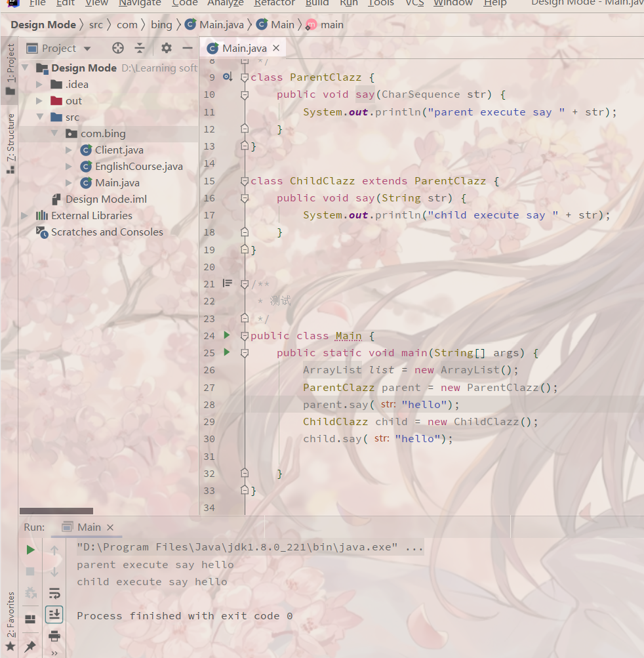The height and width of the screenshot is (658, 644).
Task: Open the Navigate menu
Action: [140, 3]
